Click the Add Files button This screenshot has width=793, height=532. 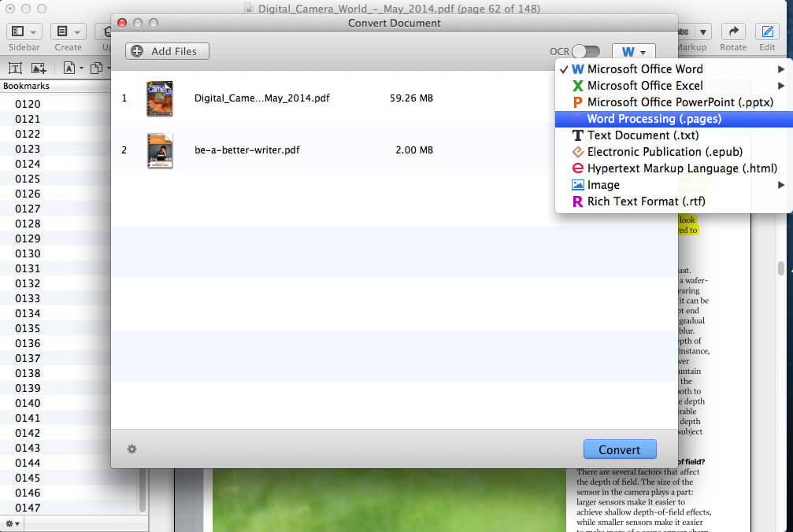(x=167, y=51)
